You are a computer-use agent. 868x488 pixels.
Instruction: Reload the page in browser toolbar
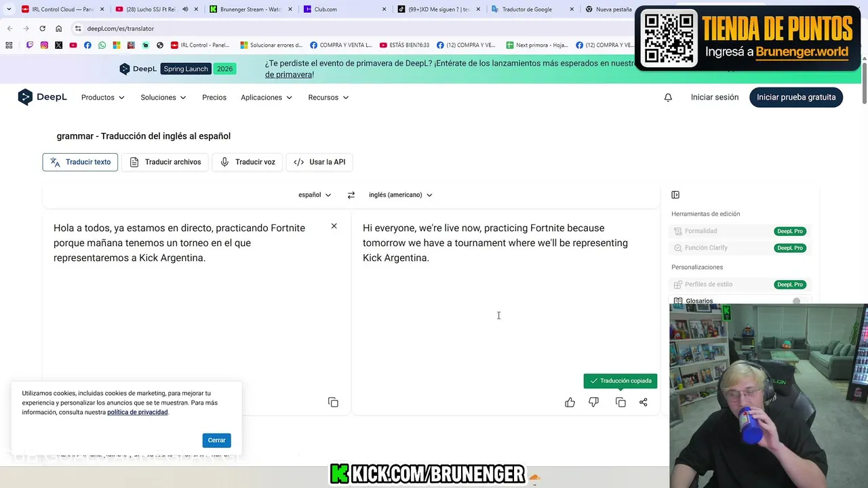click(x=42, y=28)
